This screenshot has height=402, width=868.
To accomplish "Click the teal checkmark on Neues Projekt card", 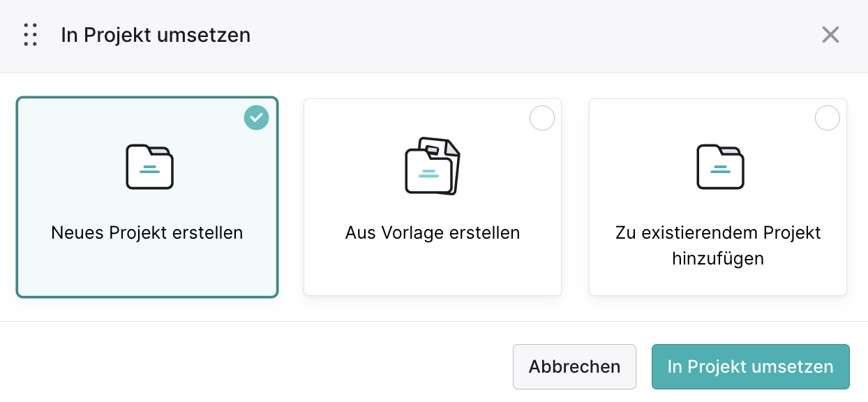I will [256, 118].
